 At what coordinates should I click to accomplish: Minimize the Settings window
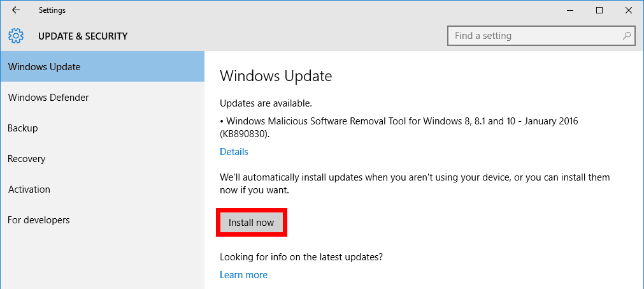pyautogui.click(x=571, y=10)
